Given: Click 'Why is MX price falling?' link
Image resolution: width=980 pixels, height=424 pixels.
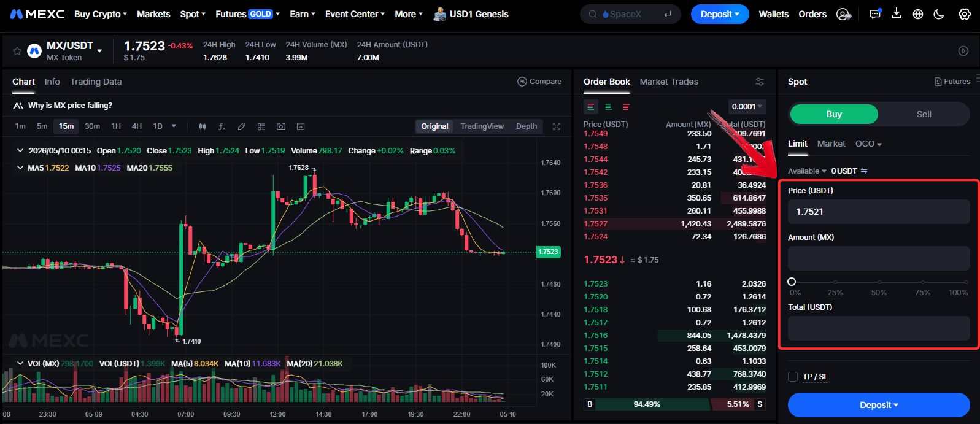Looking at the screenshot, I should 70,106.
